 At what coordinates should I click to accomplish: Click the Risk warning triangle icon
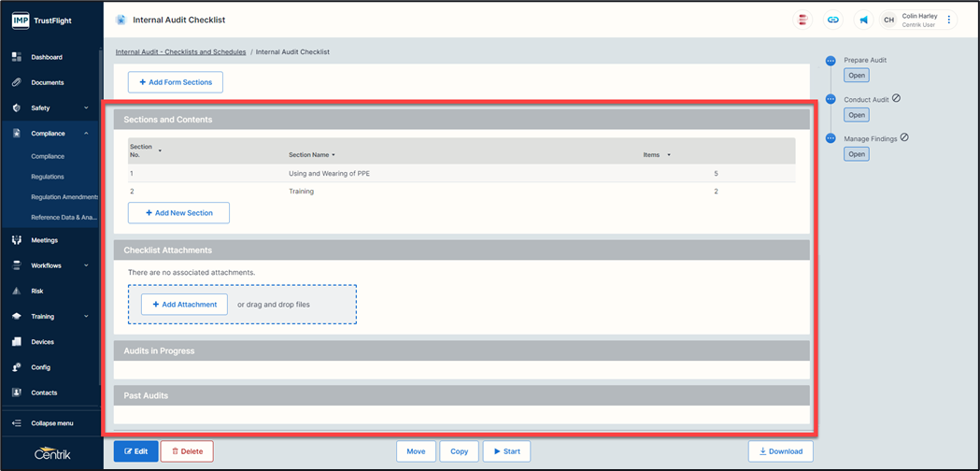17,291
